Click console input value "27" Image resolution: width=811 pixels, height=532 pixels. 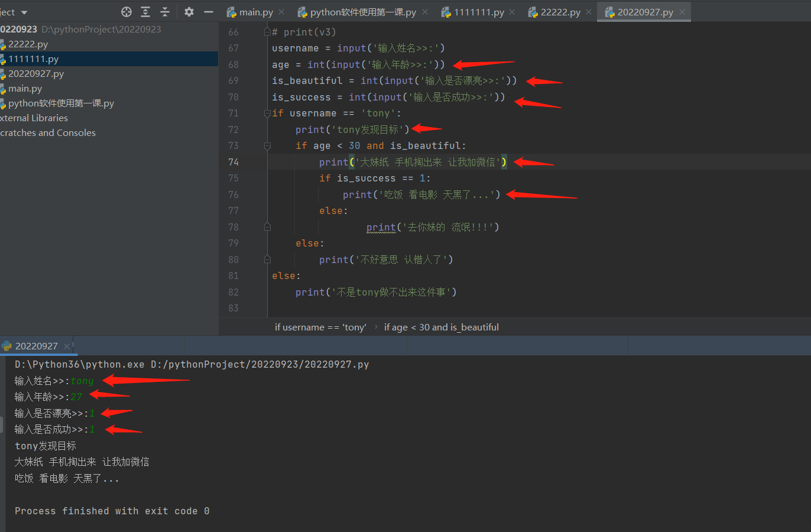pyautogui.click(x=76, y=397)
